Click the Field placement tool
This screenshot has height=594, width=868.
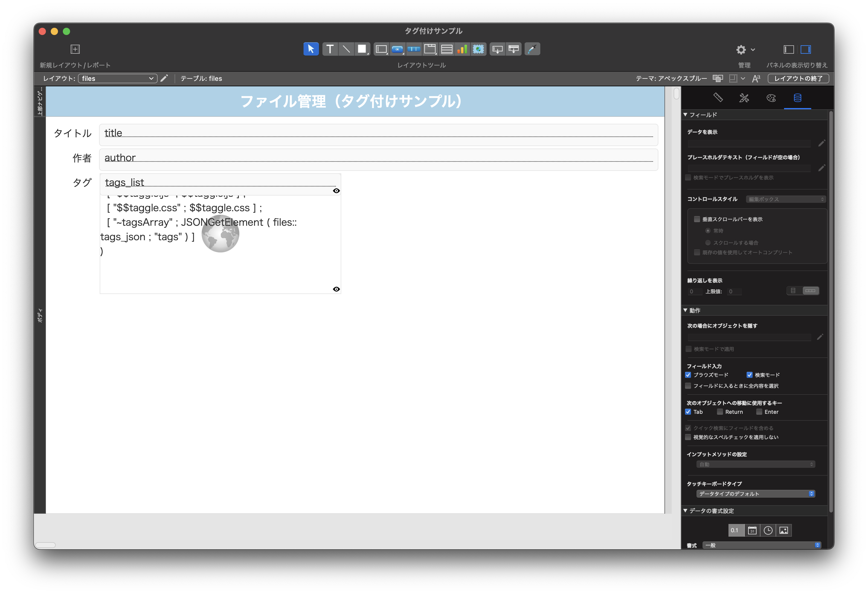pos(497,49)
